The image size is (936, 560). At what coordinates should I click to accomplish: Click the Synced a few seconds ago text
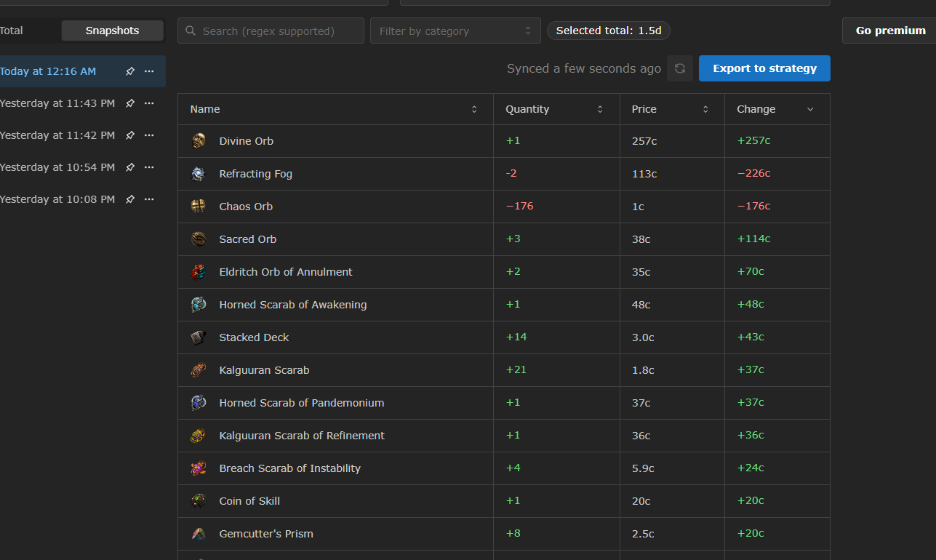(x=584, y=68)
